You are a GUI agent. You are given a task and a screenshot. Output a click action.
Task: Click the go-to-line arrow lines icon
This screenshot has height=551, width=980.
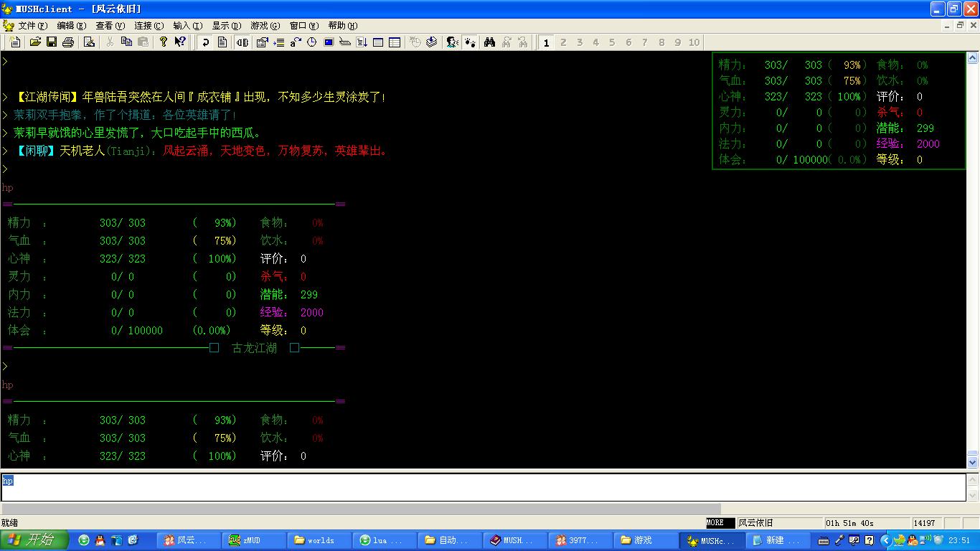[x=279, y=42]
